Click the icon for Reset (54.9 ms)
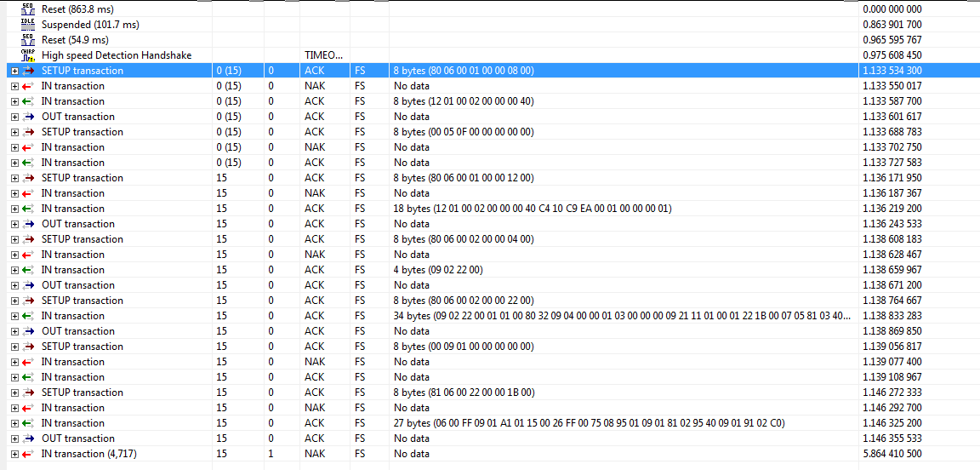Image resolution: width=980 pixels, height=470 pixels. point(28,40)
